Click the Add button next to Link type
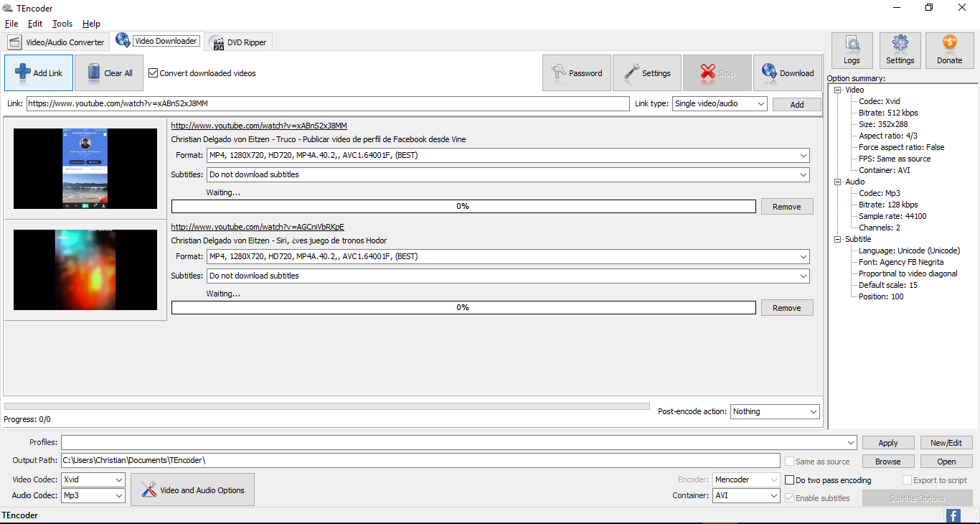This screenshot has width=980, height=524. tap(797, 104)
